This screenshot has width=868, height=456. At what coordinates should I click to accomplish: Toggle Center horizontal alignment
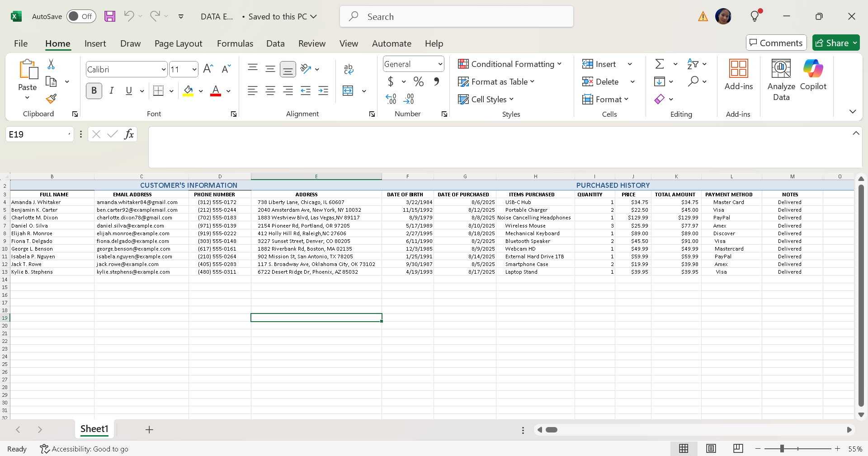pyautogui.click(x=270, y=90)
